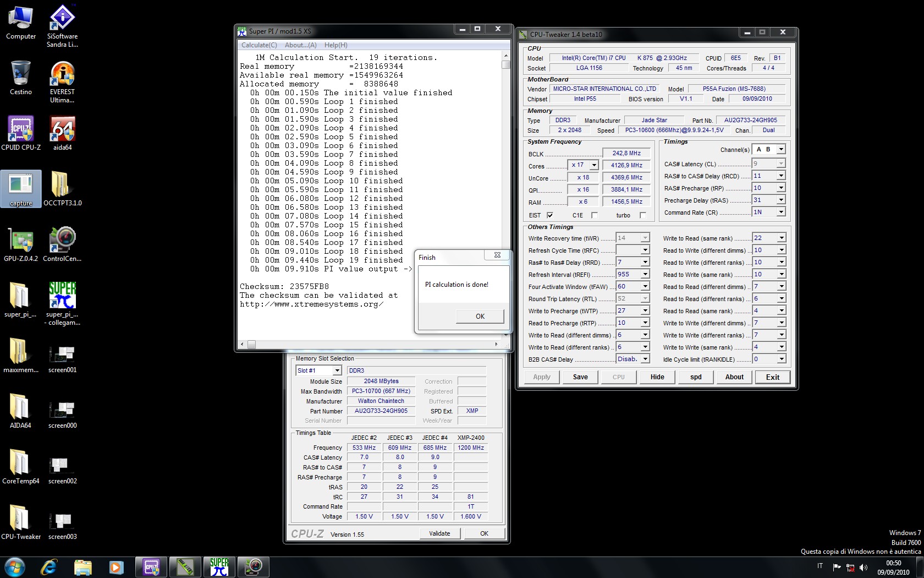Launch aida64 desktop shortcut
924x578 pixels.
coord(62,133)
